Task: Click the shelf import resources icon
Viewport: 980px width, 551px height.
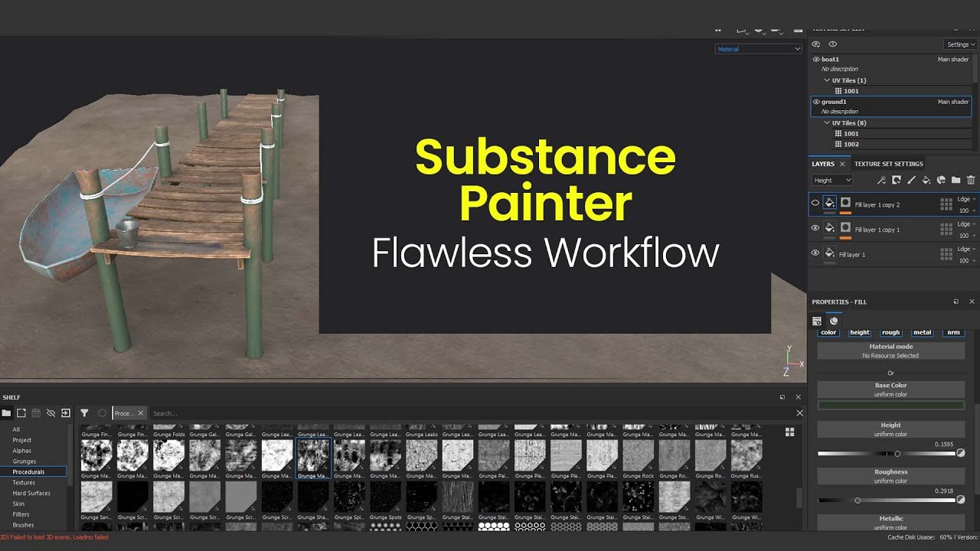Action: point(66,413)
